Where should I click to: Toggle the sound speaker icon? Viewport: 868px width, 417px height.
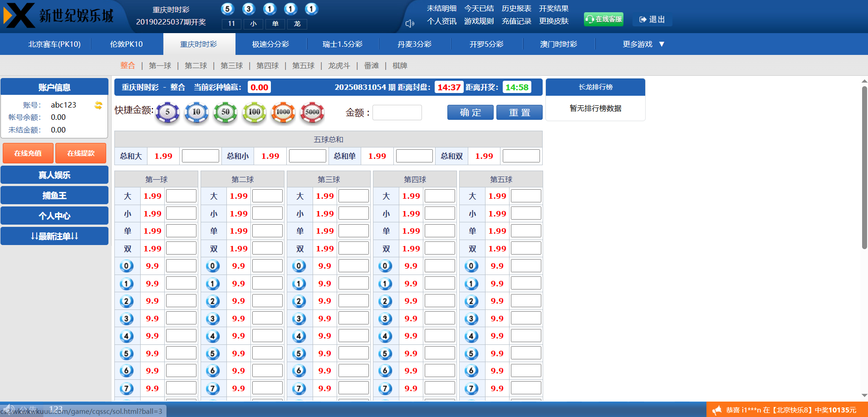(409, 24)
